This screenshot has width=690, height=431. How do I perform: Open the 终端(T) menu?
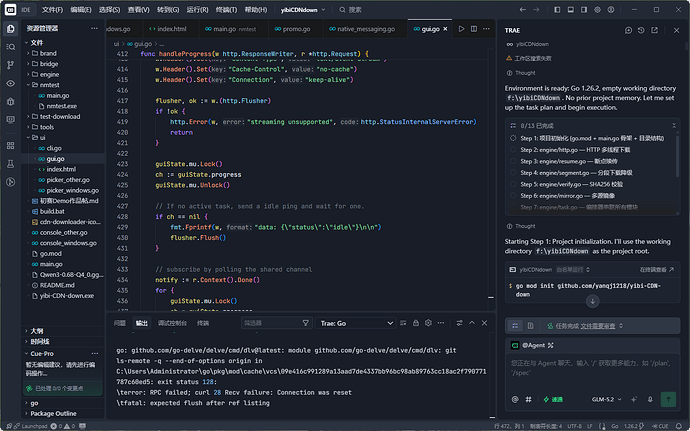click(x=226, y=10)
